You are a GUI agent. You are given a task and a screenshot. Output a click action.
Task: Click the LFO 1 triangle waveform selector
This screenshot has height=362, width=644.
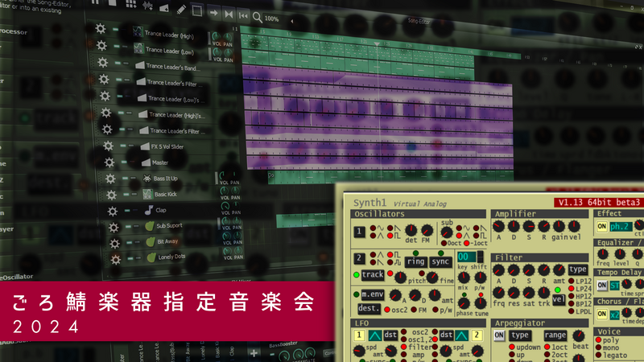(374, 335)
